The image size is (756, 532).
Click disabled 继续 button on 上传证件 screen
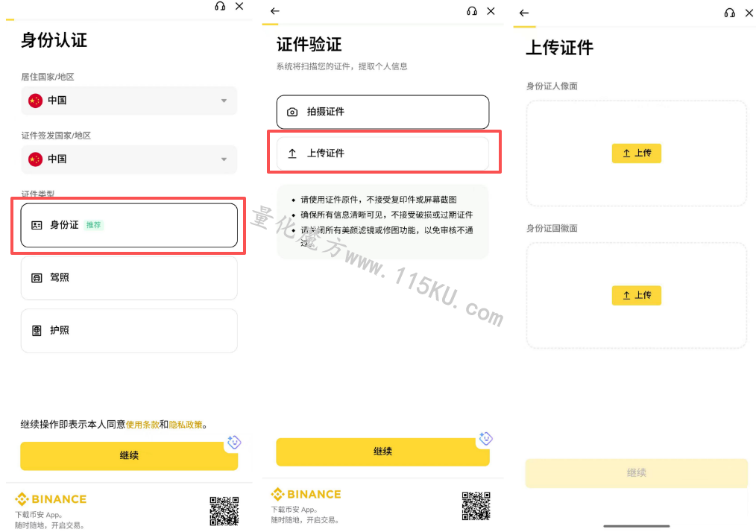[x=637, y=472]
